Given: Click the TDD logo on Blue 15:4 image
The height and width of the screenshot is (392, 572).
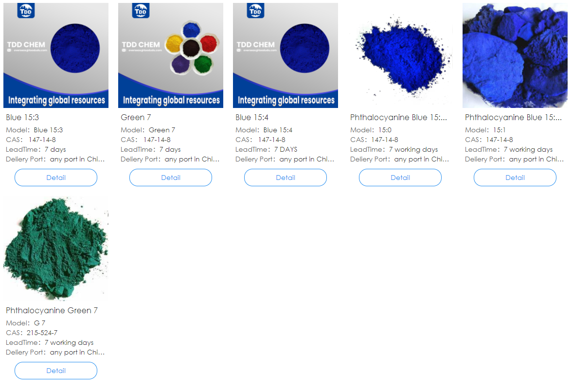Looking at the screenshot, I should click(x=255, y=11).
